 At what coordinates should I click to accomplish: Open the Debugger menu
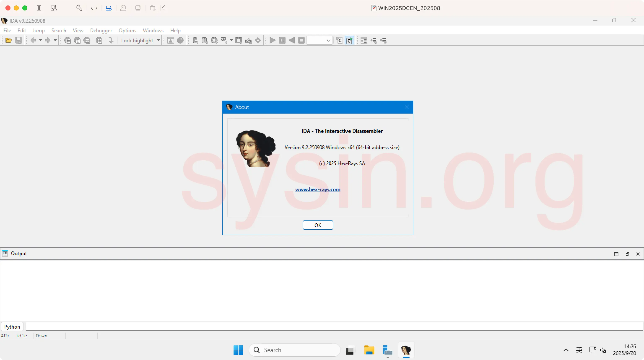pyautogui.click(x=101, y=30)
